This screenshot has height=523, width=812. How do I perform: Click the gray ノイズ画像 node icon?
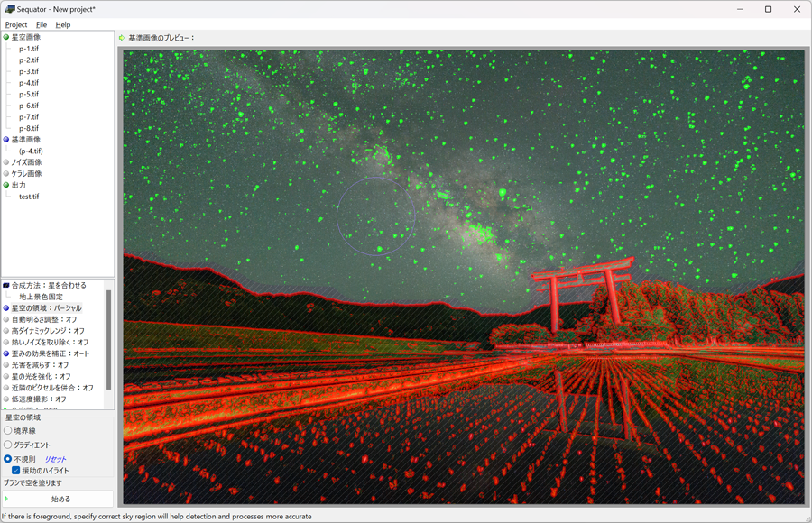pyautogui.click(x=6, y=162)
